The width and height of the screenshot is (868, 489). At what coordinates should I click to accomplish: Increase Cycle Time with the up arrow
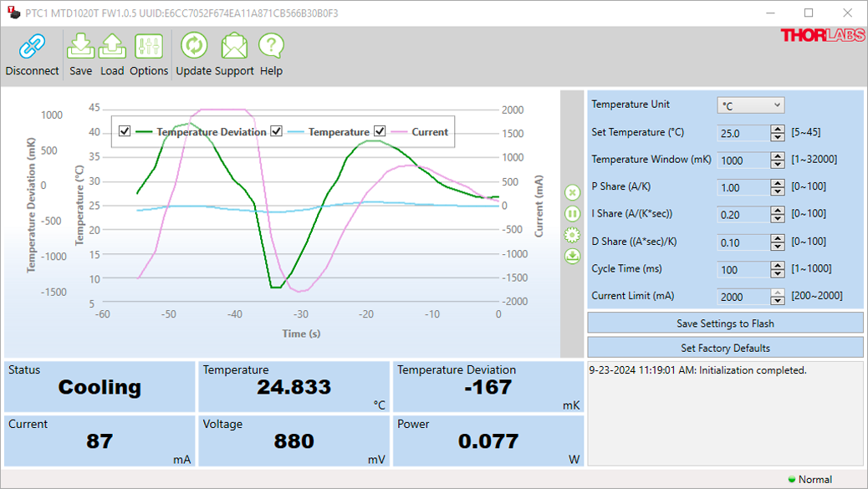[778, 266]
